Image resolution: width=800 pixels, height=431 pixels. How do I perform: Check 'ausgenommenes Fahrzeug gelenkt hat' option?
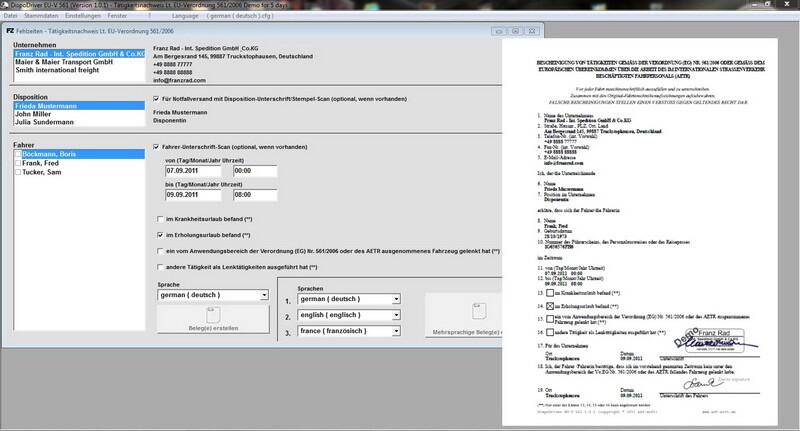pos(160,251)
